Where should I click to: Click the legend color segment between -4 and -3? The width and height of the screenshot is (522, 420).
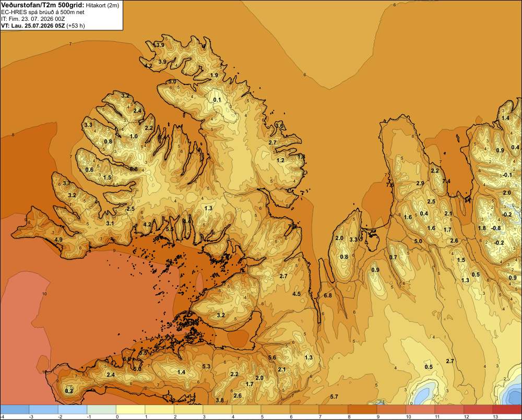pos(15,410)
